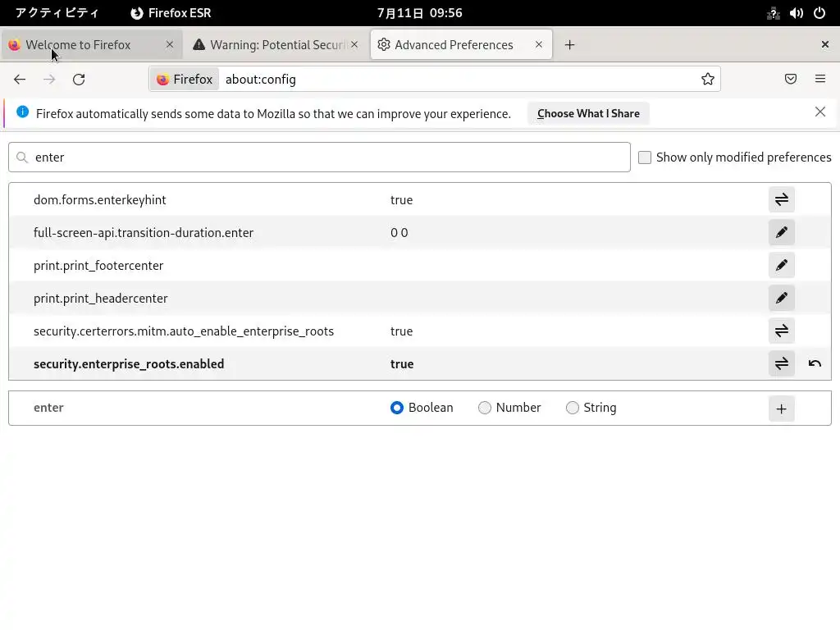Toggle security.enterprise_roots.enabled value
Image resolution: width=840 pixels, height=630 pixels.
[782, 363]
